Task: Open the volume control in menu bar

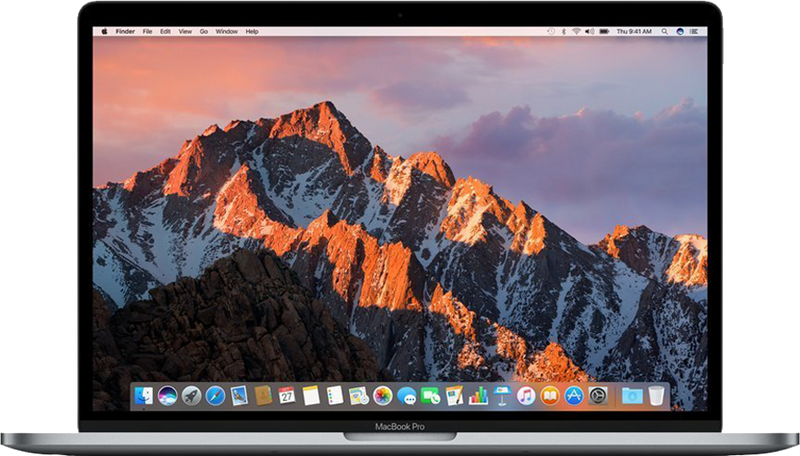Action: (x=590, y=31)
